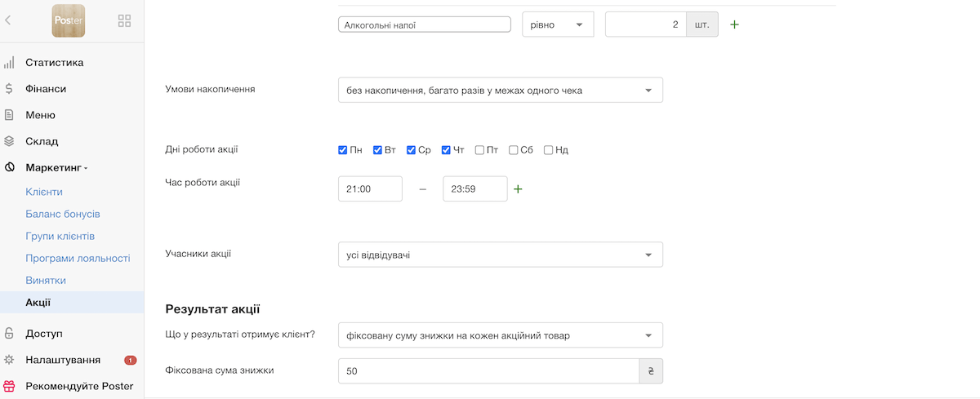
Task: Expand the рівно comparison dropdown
Action: point(558,25)
